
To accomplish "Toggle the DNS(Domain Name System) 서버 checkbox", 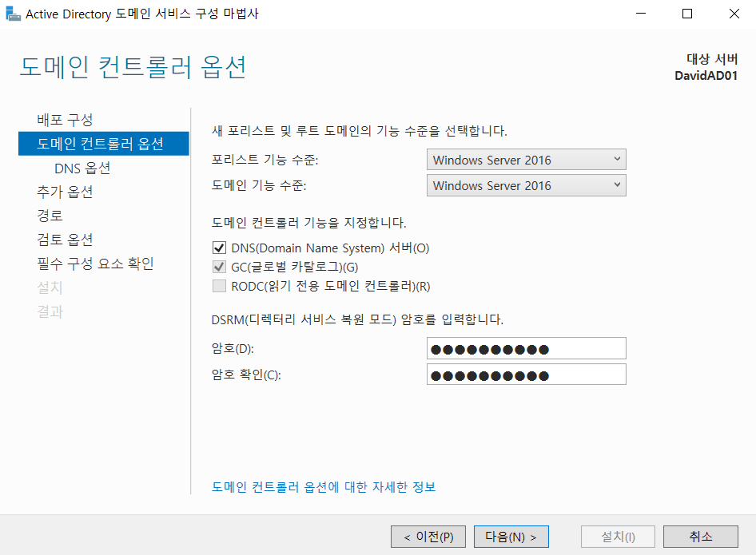I will (220, 248).
